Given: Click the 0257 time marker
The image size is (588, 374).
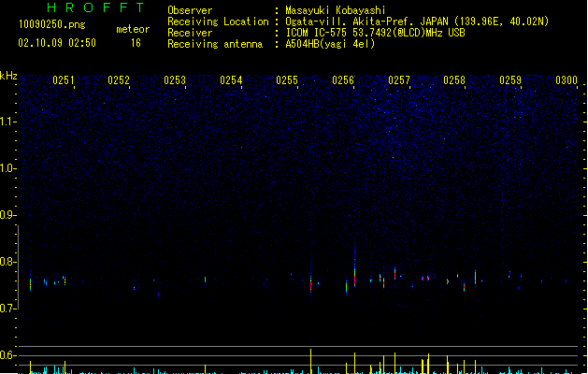Looking at the screenshot, I should [399, 80].
